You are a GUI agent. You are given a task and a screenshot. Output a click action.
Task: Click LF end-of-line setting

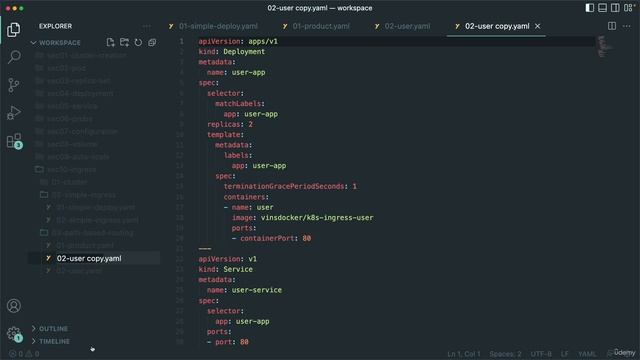point(564,354)
